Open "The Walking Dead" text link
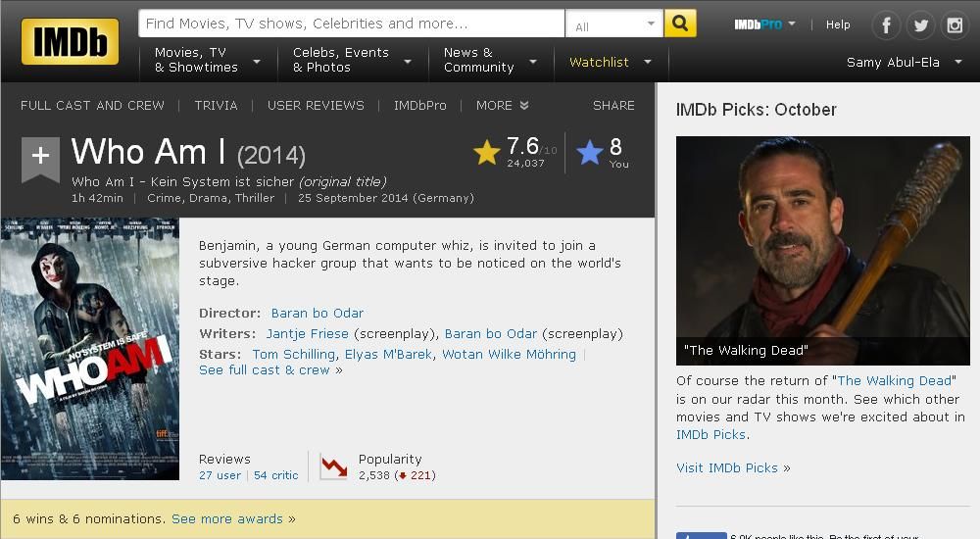 click(894, 381)
